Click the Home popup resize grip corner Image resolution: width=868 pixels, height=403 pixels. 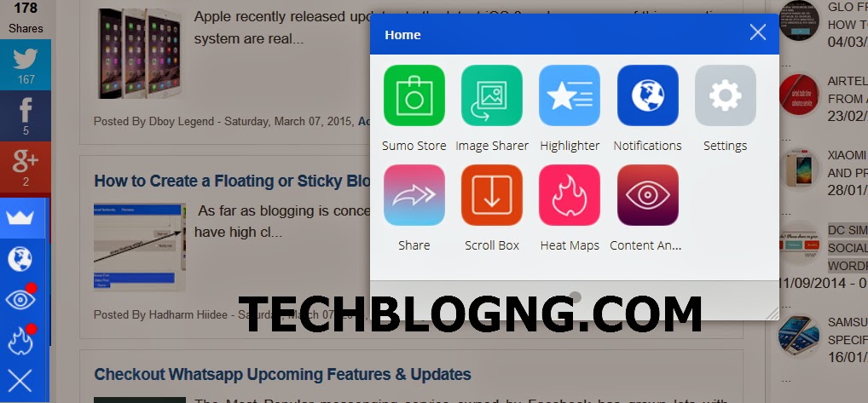click(772, 314)
